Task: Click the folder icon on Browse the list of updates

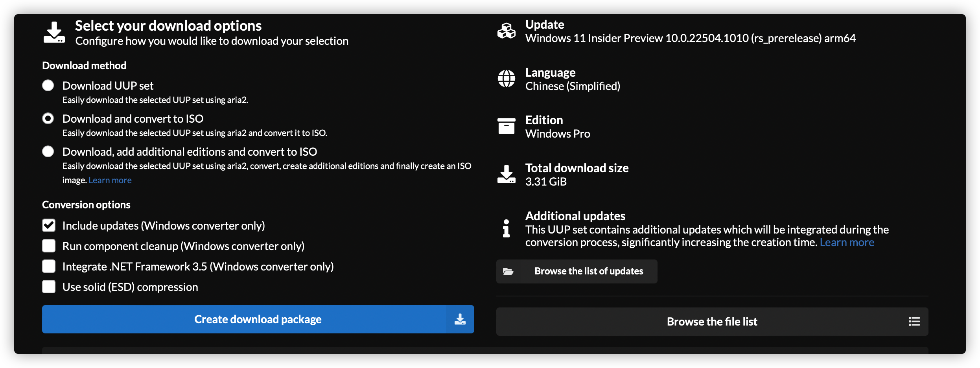Action: (x=508, y=271)
